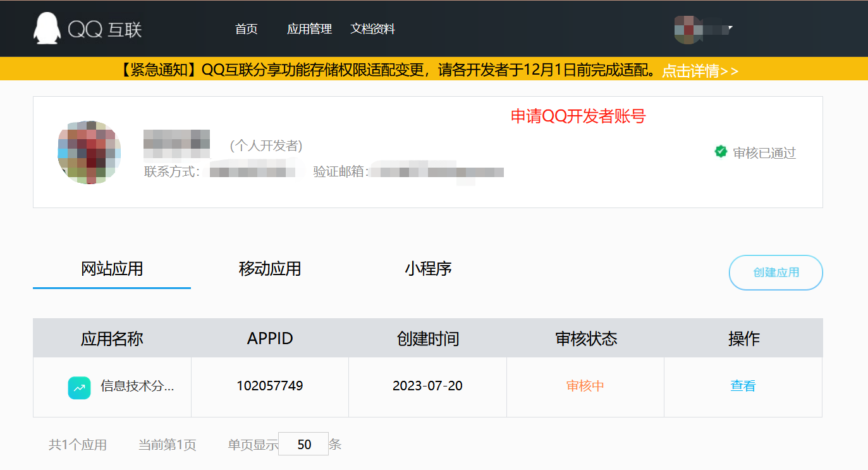
Task: Open 应用管理 in the navigation bar
Action: 309,29
